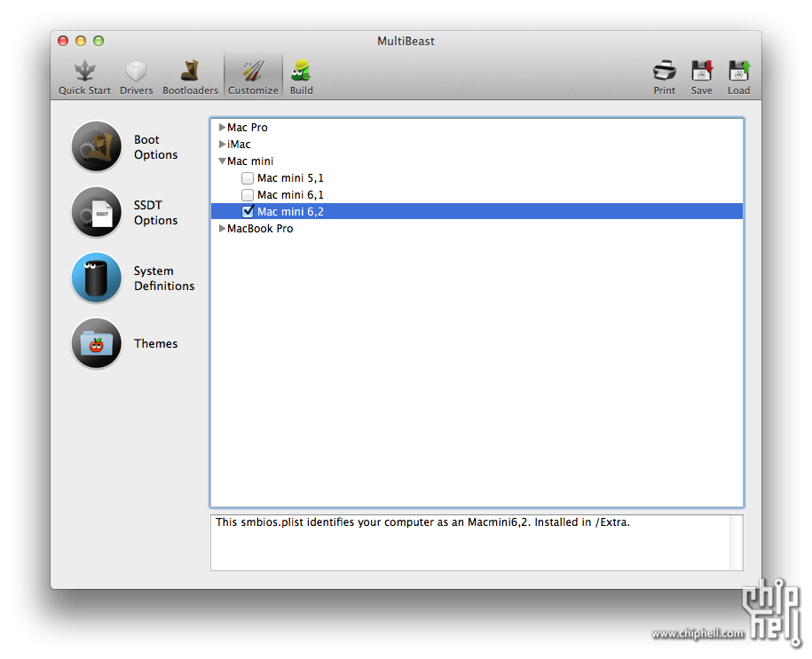This screenshot has width=812, height=659.
Task: Click the Save floppy disk icon
Action: coord(702,72)
